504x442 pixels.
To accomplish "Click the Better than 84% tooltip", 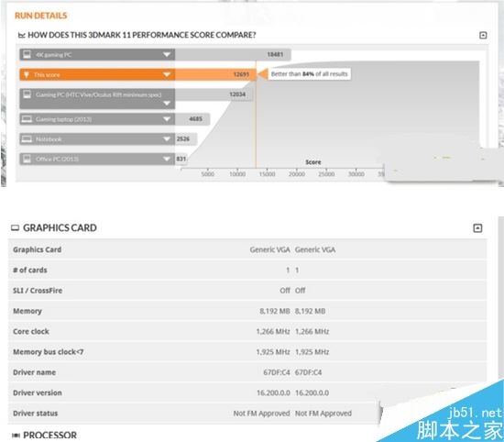I will click(309, 74).
